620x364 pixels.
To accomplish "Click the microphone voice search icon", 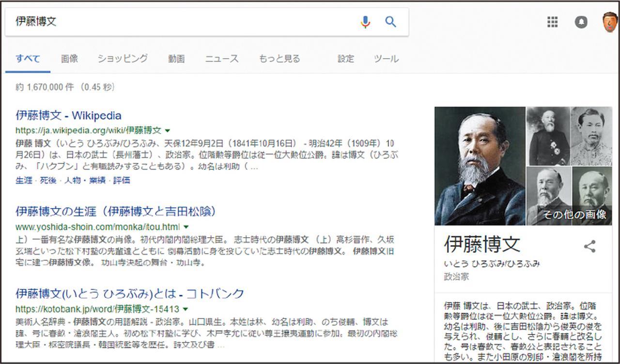I will [x=366, y=22].
